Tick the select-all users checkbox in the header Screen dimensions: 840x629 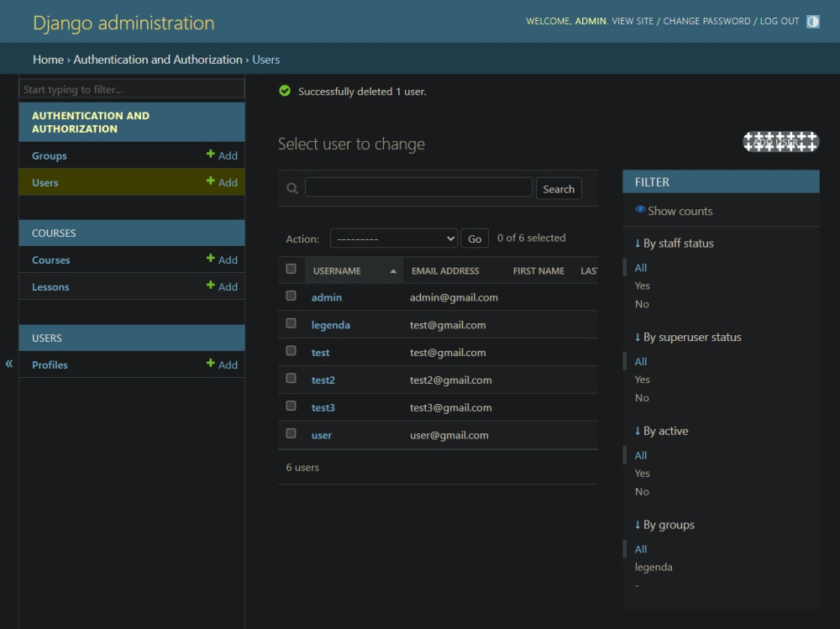point(291,269)
